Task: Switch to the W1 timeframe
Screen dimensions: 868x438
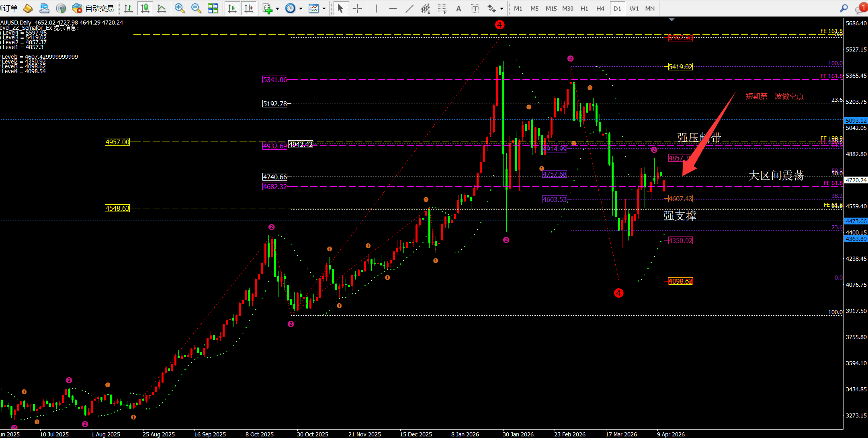Action: click(x=634, y=8)
